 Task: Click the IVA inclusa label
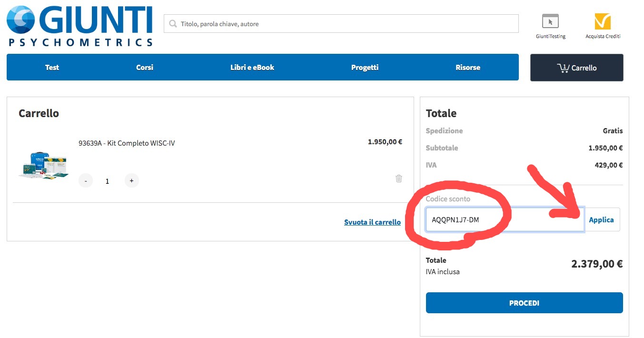point(443,272)
